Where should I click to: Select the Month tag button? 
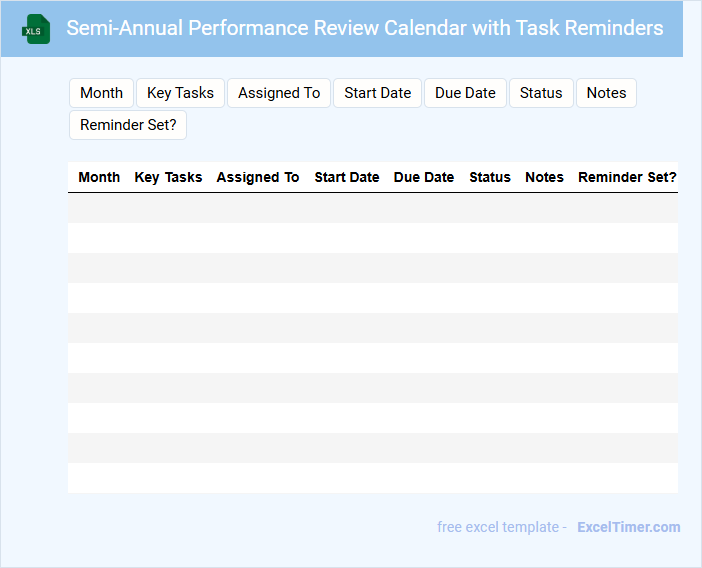(x=101, y=93)
